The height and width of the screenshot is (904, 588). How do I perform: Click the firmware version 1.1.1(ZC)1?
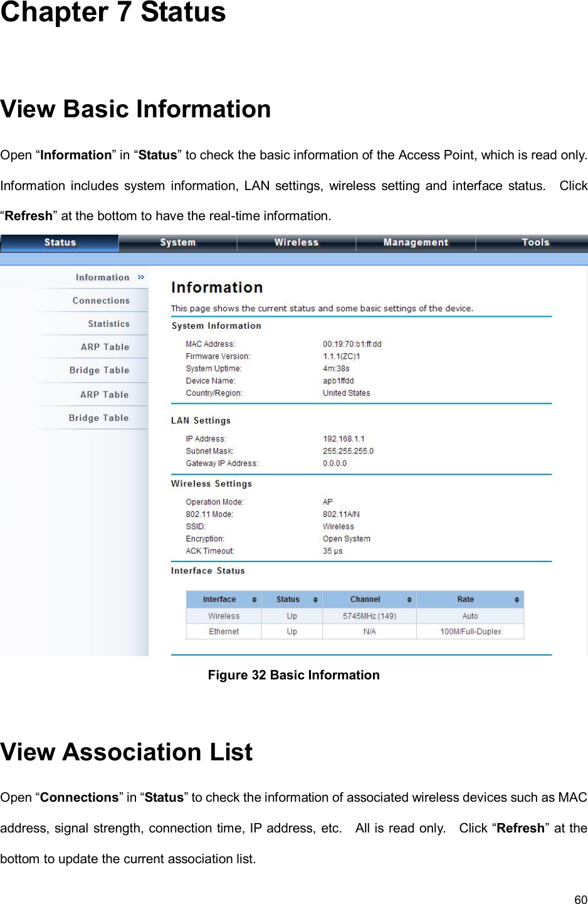[342, 356]
